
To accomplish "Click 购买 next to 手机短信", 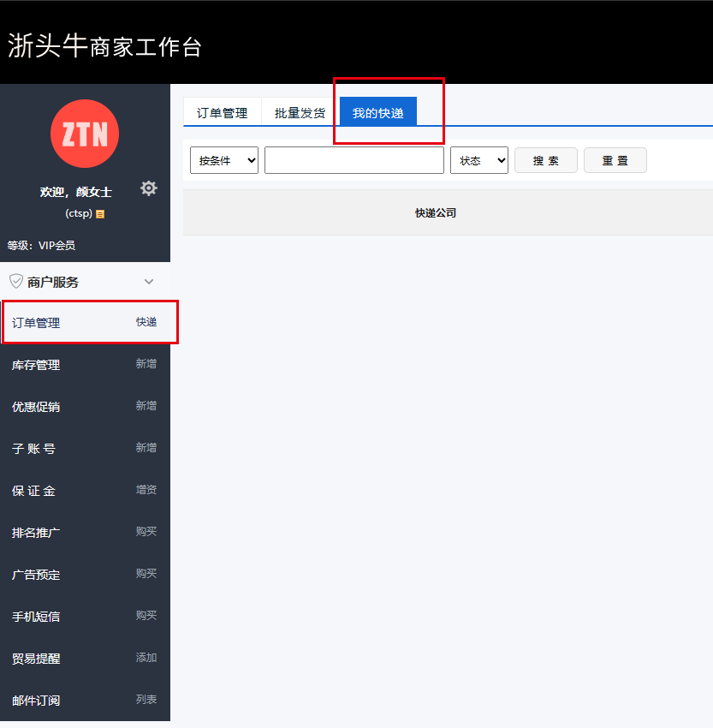I will pos(146,616).
